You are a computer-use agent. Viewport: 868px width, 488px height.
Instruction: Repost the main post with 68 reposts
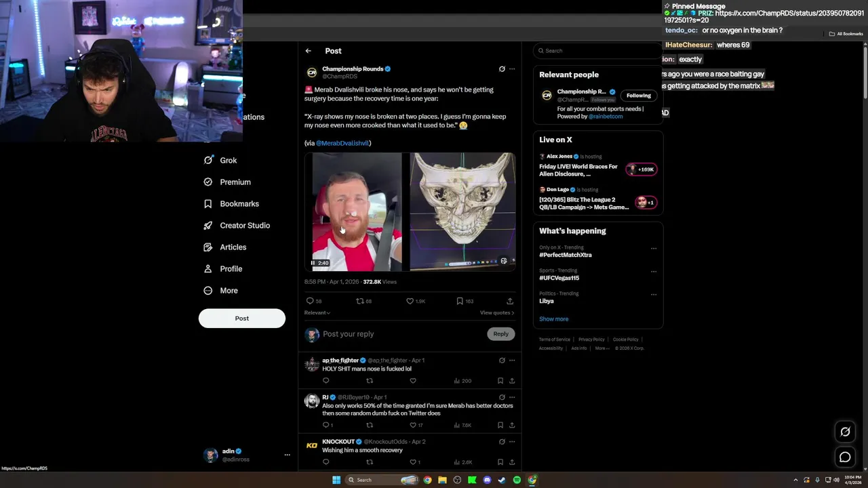click(x=360, y=301)
